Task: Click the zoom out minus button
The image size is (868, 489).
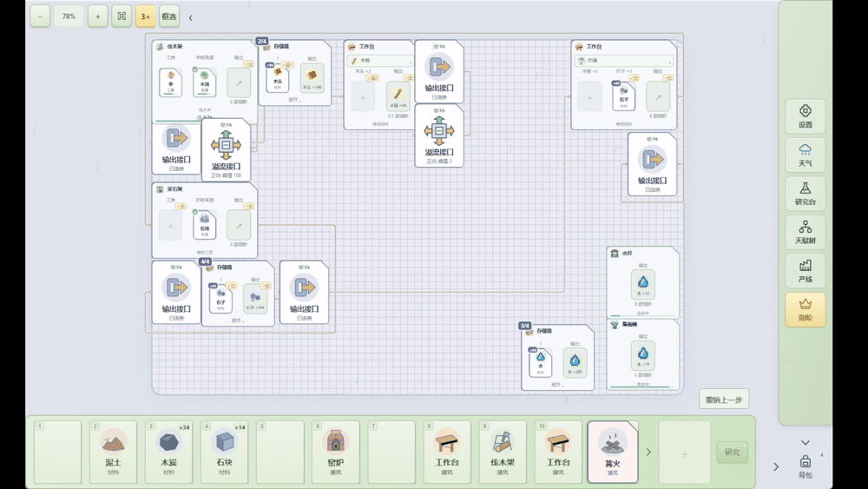Action: (40, 16)
